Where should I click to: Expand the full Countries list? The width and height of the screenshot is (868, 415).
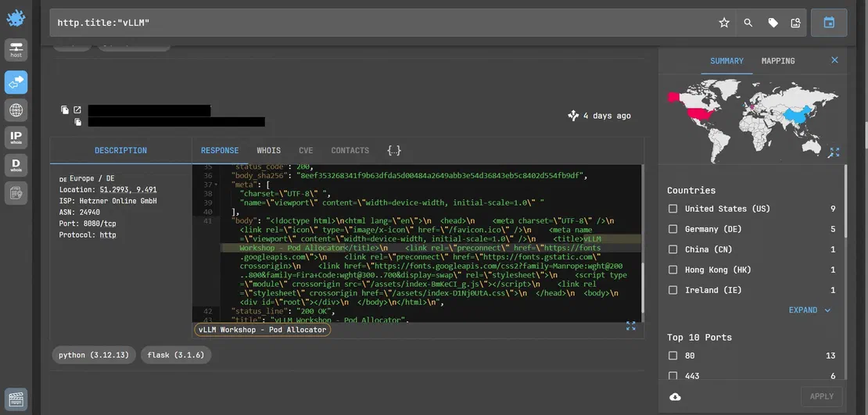coord(810,310)
